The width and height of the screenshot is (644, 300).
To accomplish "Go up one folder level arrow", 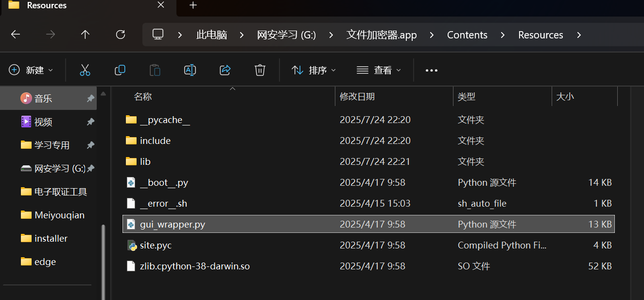I will click(x=86, y=35).
